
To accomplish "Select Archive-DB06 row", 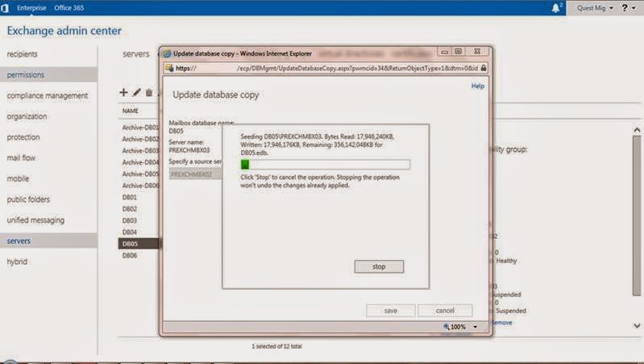I will [x=140, y=186].
